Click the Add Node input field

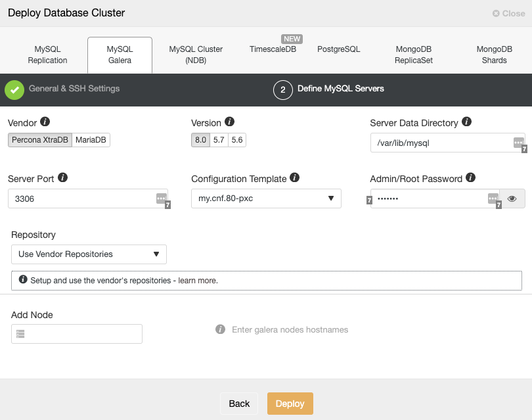pyautogui.click(x=77, y=334)
